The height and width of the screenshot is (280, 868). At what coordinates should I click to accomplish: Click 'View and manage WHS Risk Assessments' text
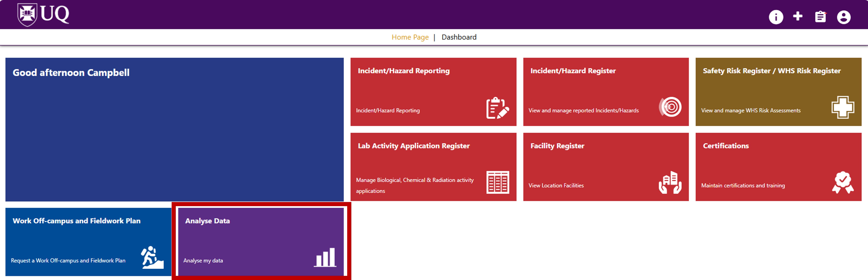751,110
